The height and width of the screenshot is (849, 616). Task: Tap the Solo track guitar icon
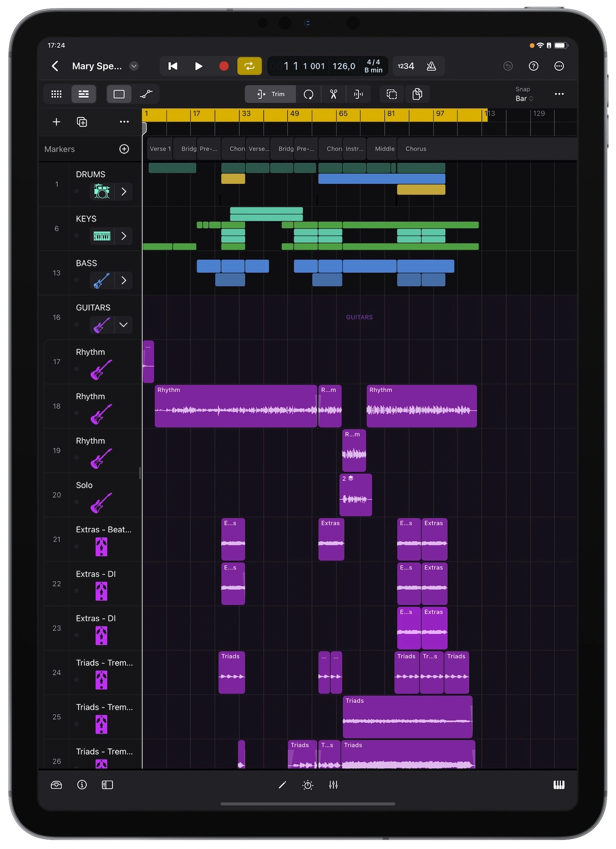pyautogui.click(x=101, y=503)
